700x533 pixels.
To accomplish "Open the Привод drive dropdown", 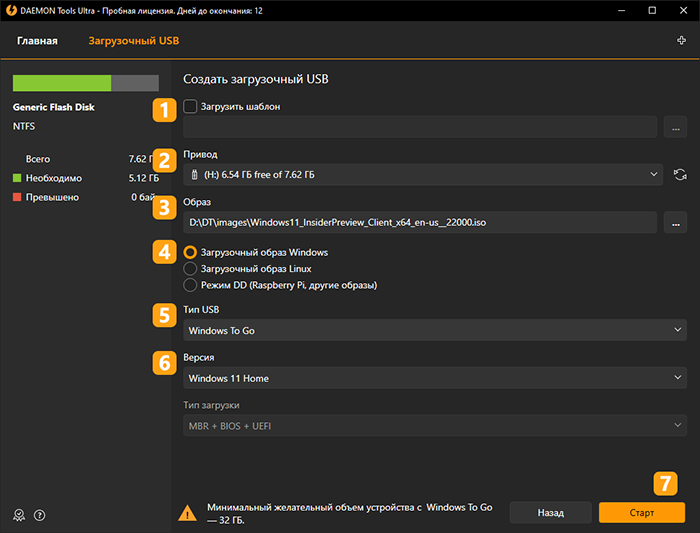I will pyautogui.click(x=423, y=175).
